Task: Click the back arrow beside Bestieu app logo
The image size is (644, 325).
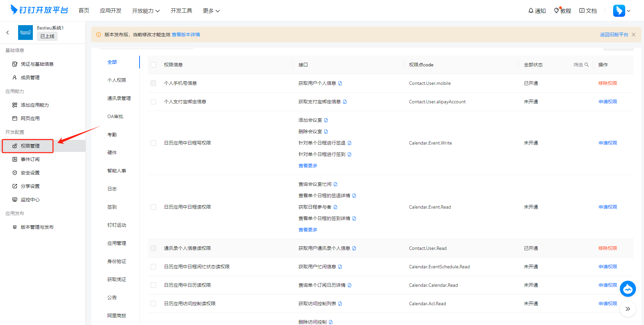Action: [x=7, y=33]
